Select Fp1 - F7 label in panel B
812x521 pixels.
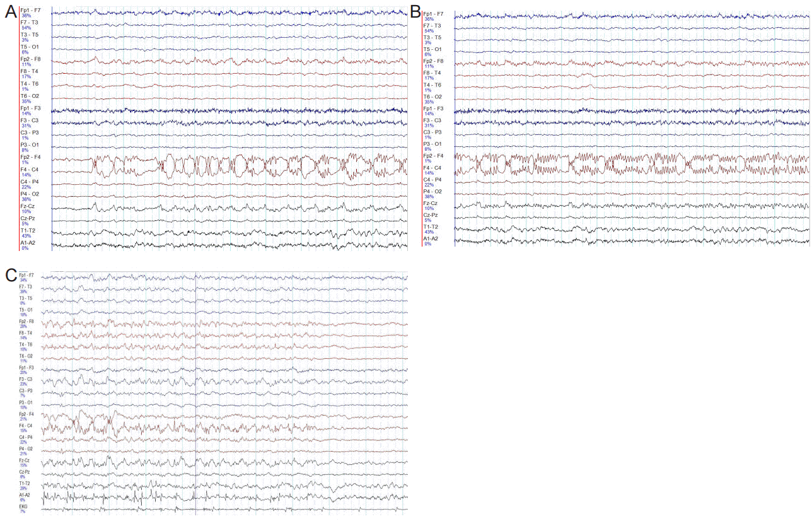pos(433,14)
